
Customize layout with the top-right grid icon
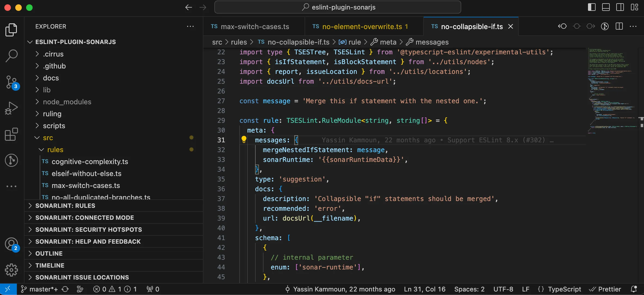point(634,7)
